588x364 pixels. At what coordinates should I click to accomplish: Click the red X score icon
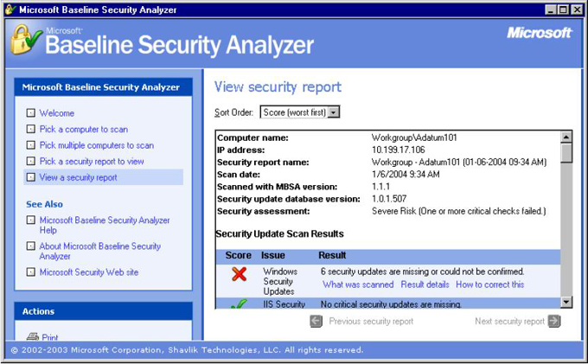click(x=239, y=274)
